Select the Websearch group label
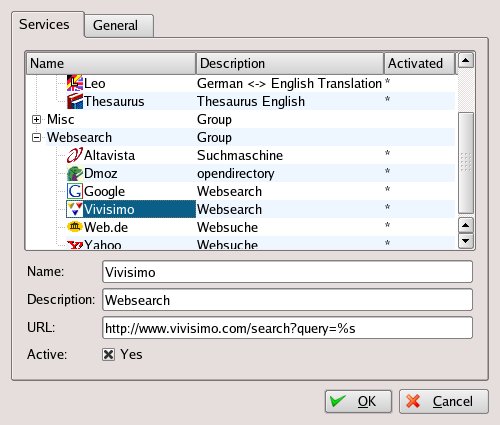Image resolution: width=500 pixels, height=425 pixels. click(x=79, y=137)
